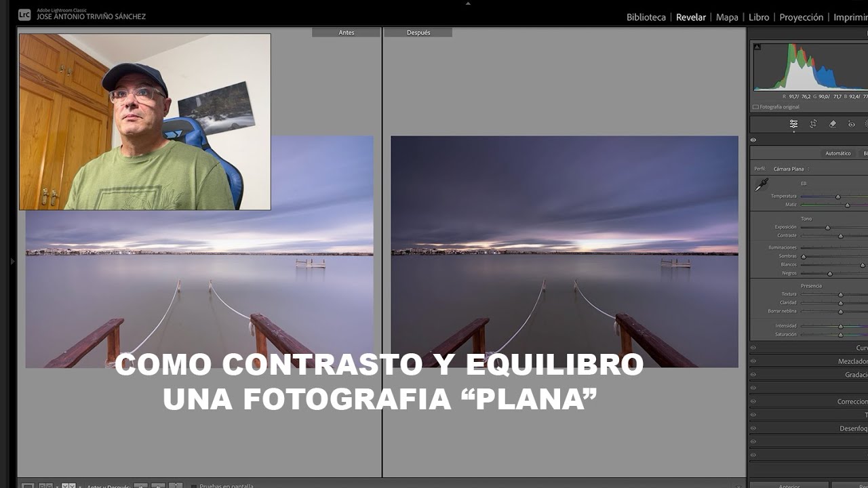Toggle histogram shadow clipping indicator
The width and height of the screenshot is (868, 488).
click(757, 47)
